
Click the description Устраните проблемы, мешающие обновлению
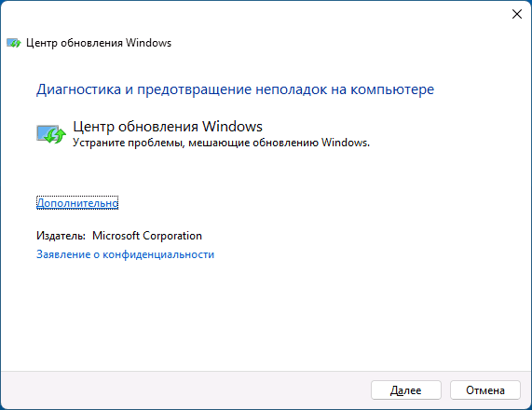pos(221,143)
